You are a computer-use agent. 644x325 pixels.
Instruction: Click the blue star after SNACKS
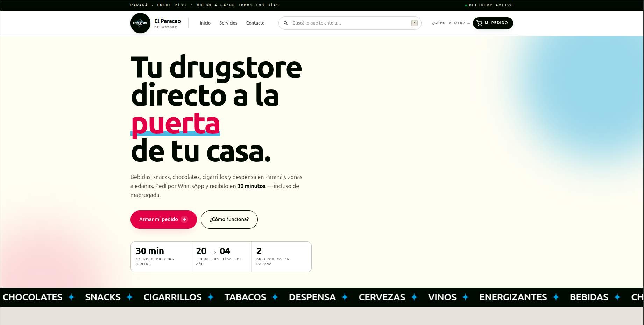[x=130, y=297]
